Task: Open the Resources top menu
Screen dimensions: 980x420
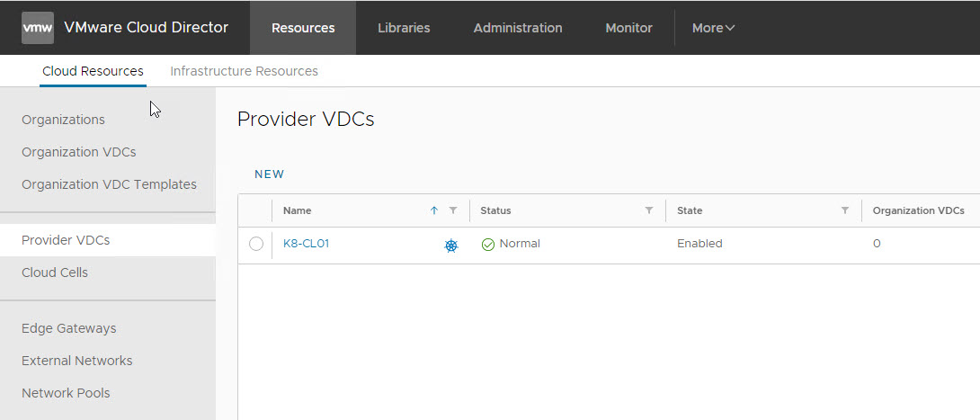Action: tap(303, 28)
